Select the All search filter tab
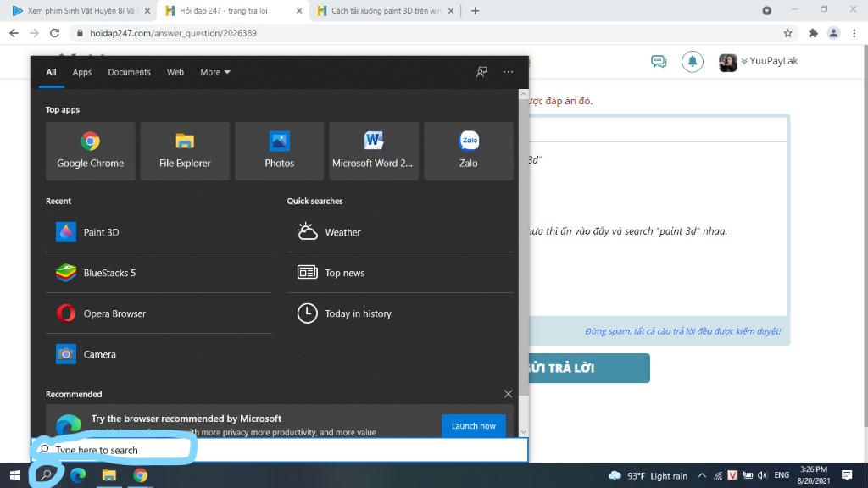This screenshot has width=868, height=488. 52,72
